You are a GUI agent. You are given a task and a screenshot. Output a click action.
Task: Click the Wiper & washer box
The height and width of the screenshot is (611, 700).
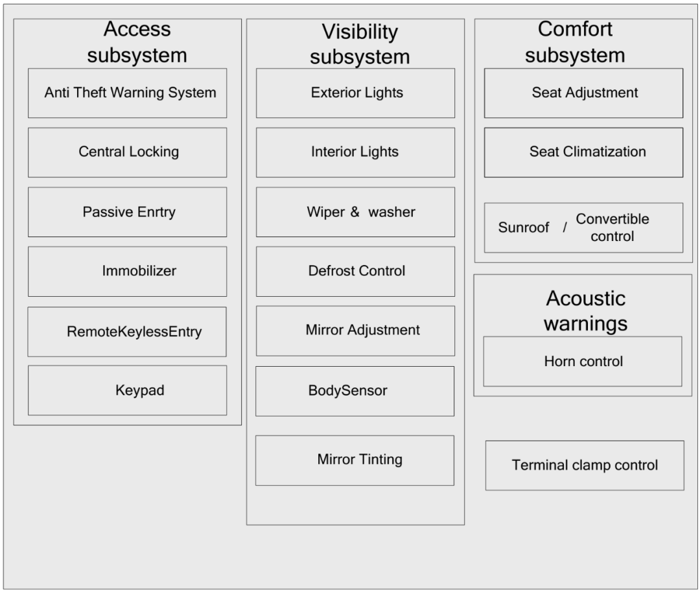[x=355, y=212]
